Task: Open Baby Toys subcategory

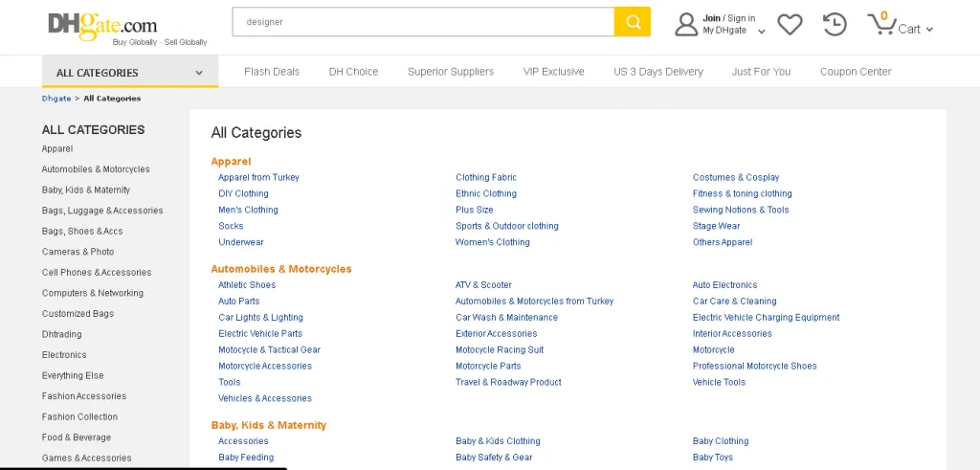Action: point(712,458)
